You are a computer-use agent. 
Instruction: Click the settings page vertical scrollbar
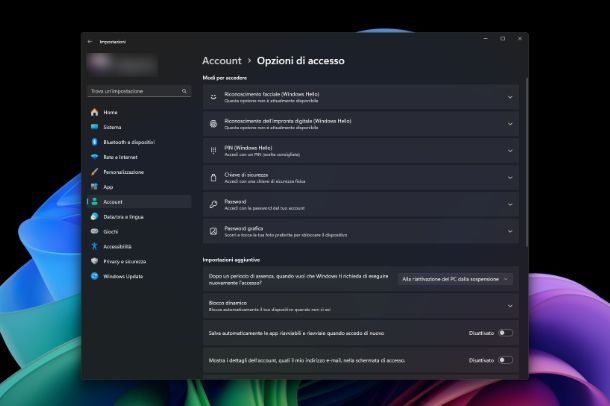pyautogui.click(x=527, y=162)
